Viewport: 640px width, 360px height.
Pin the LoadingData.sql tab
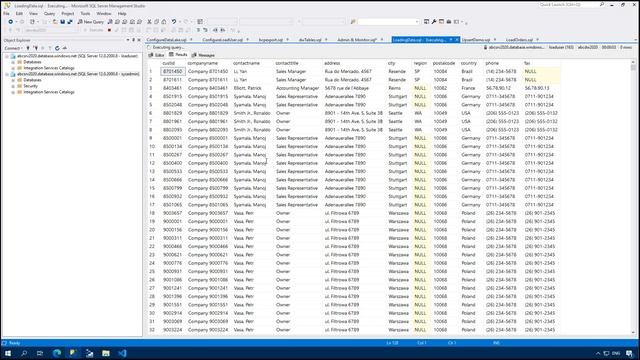point(451,40)
